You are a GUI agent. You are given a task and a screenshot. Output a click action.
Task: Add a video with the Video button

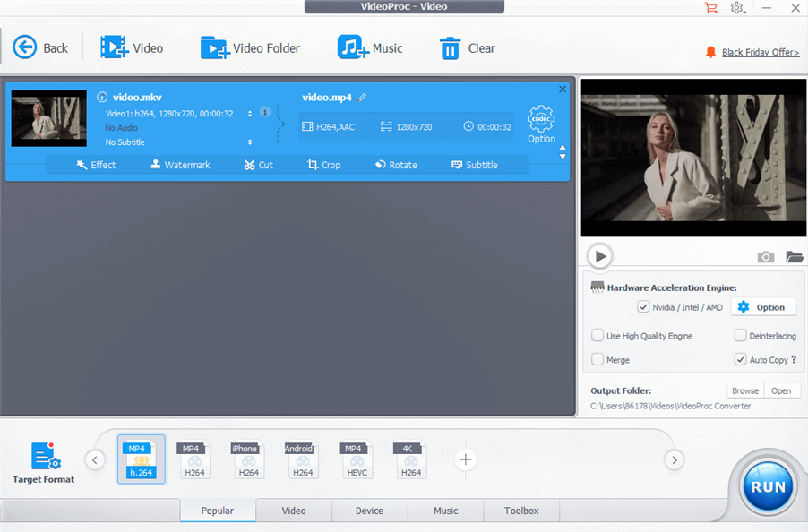click(132, 47)
